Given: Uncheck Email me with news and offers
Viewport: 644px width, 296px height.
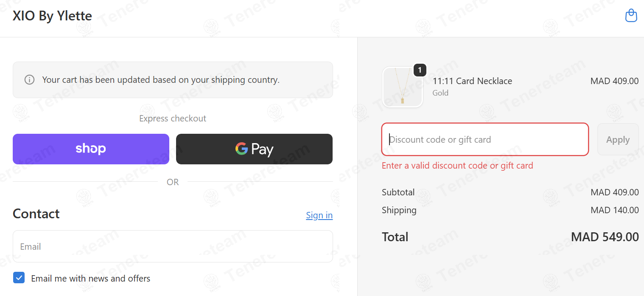Looking at the screenshot, I should tap(19, 278).
